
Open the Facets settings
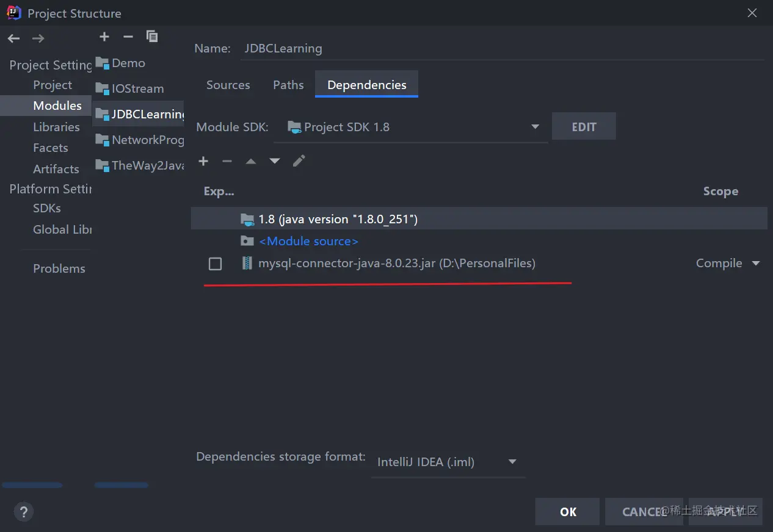[51, 148]
